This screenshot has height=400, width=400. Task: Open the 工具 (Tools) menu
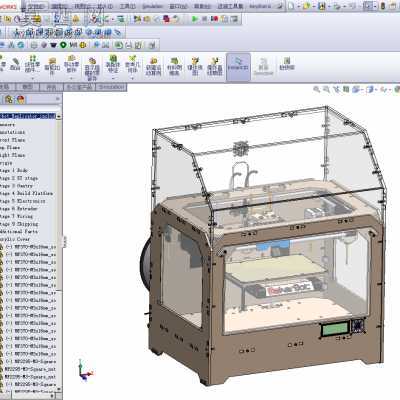point(127,6)
